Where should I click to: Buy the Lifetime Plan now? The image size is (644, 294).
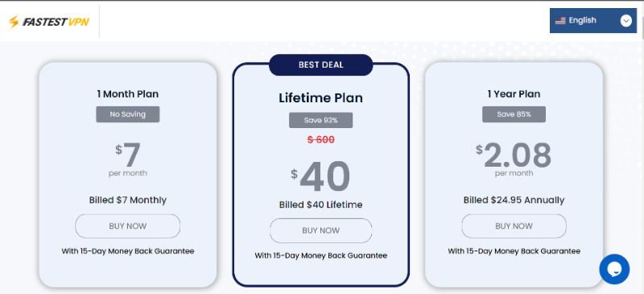[x=320, y=230]
